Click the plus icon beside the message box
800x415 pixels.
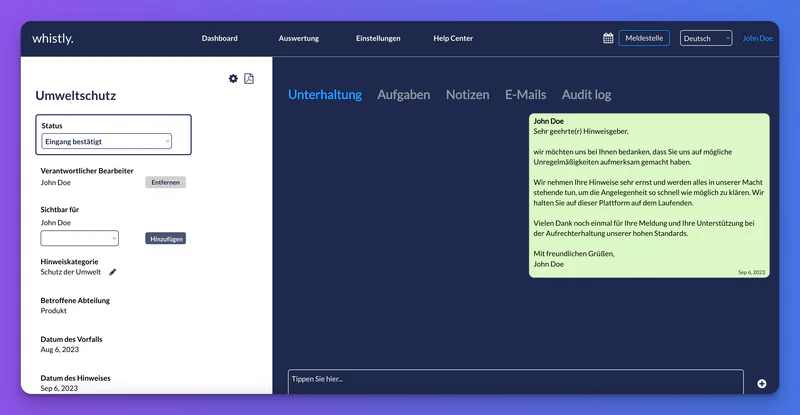(762, 383)
